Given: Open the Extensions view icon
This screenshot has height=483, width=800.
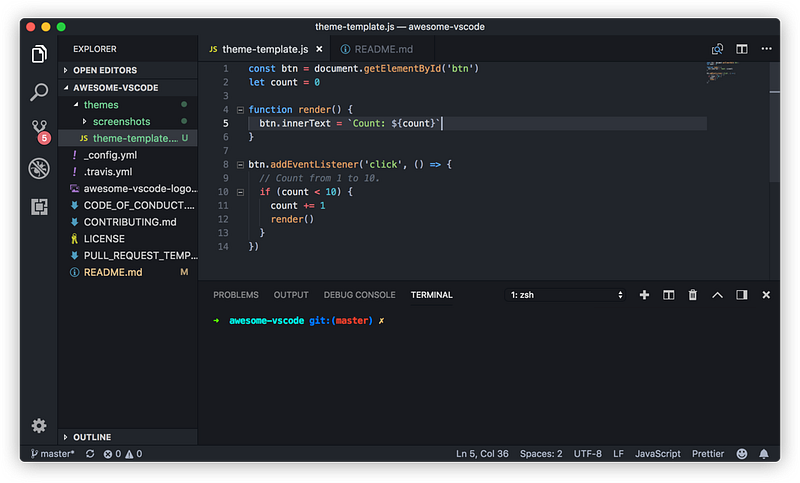Looking at the screenshot, I should [x=39, y=207].
